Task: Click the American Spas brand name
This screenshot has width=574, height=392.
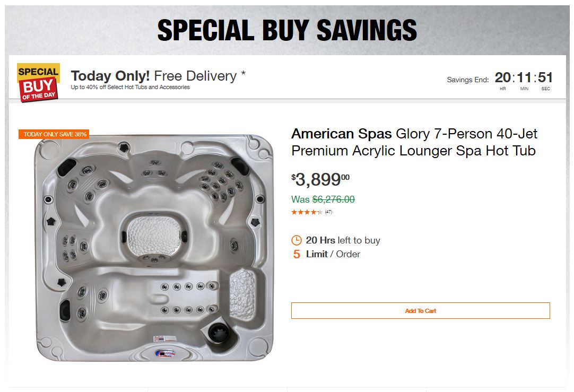Action: [341, 134]
